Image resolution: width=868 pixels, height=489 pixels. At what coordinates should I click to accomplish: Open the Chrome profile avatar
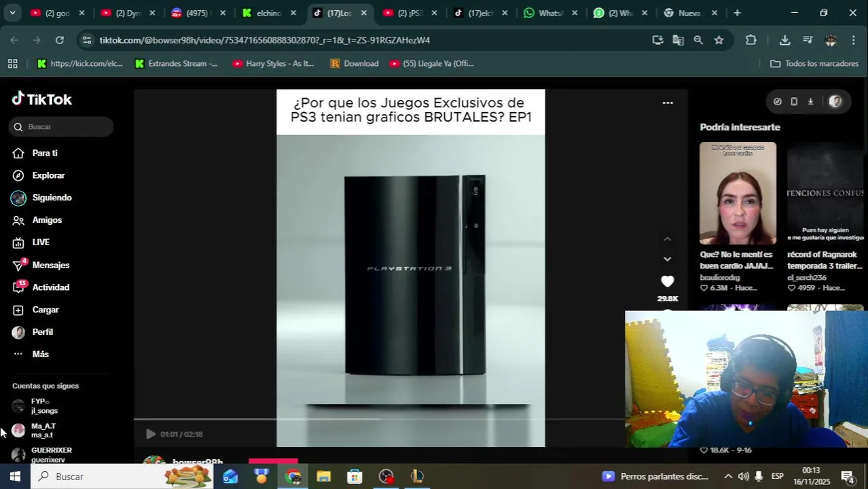click(831, 40)
